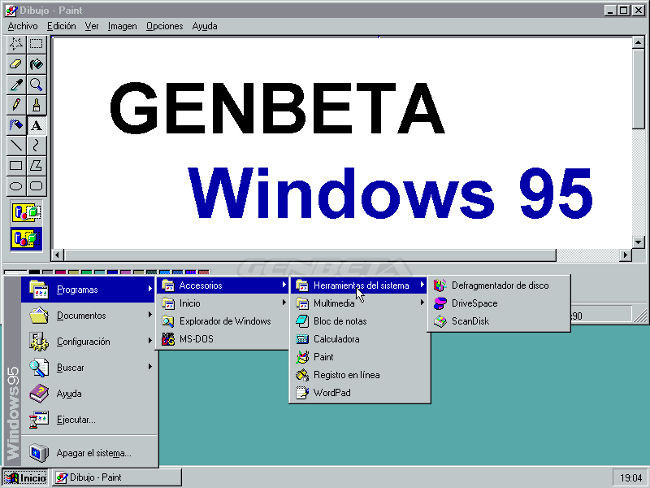The height and width of the screenshot is (488, 650).
Task: Click the vertical scrollbar thumb
Action: click(x=638, y=89)
